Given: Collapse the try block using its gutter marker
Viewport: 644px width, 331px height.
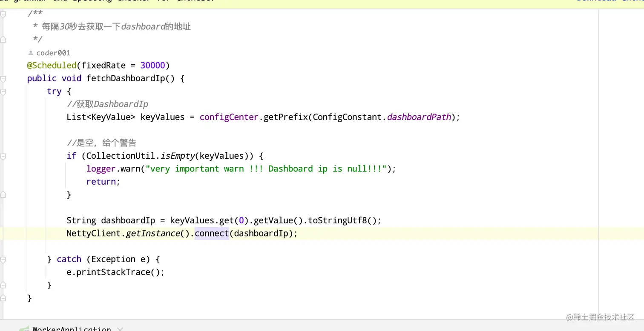Looking at the screenshot, I should click(3, 91).
